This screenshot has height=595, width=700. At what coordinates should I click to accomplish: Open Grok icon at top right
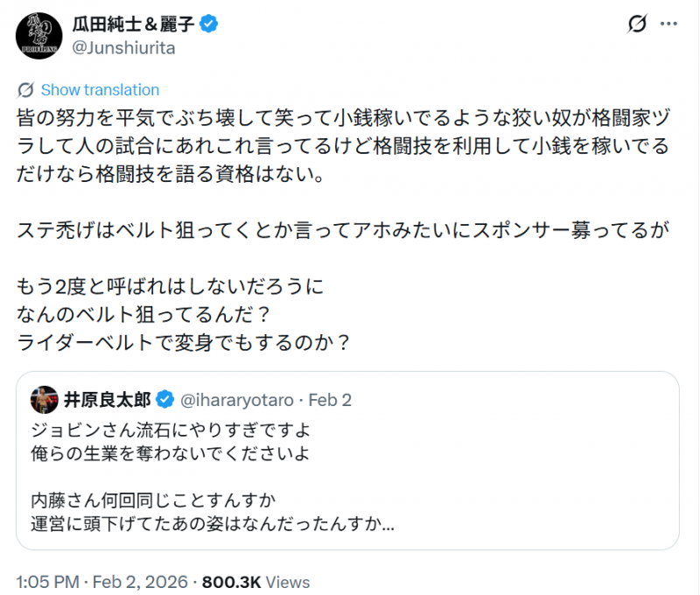click(638, 25)
